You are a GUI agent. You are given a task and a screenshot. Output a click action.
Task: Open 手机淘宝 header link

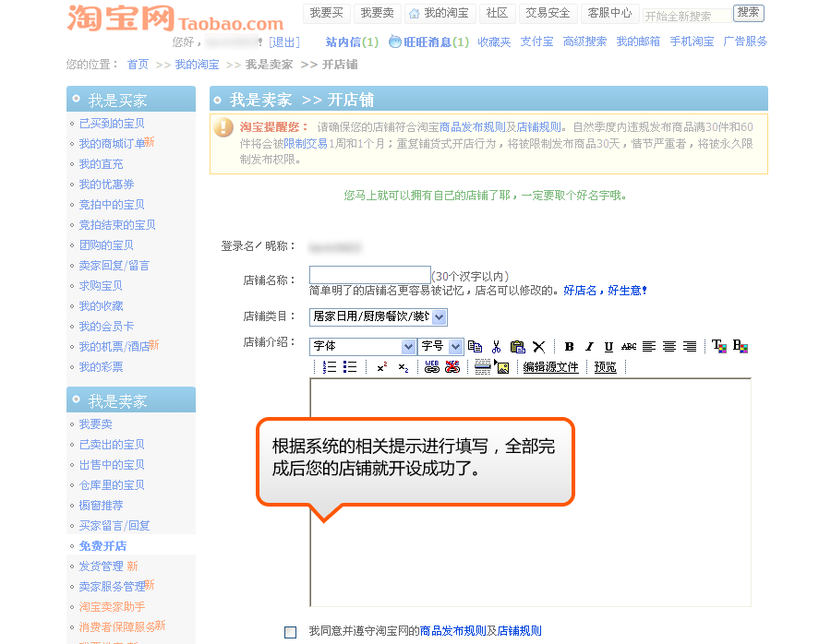point(692,42)
